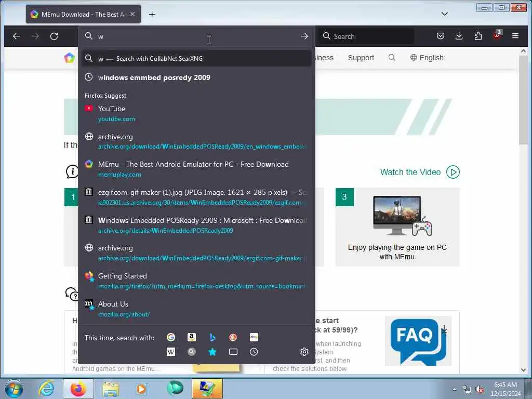Click the Watch the Video play icon
532x399 pixels.
(x=453, y=172)
